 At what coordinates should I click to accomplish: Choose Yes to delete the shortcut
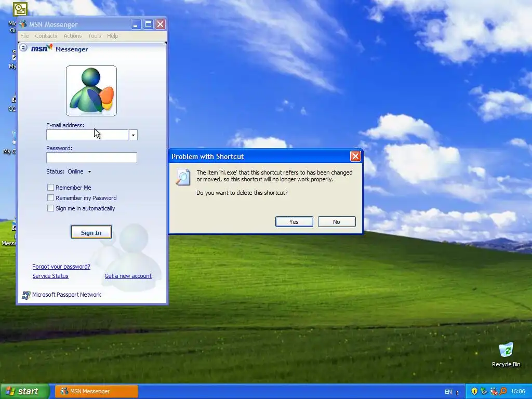click(294, 221)
